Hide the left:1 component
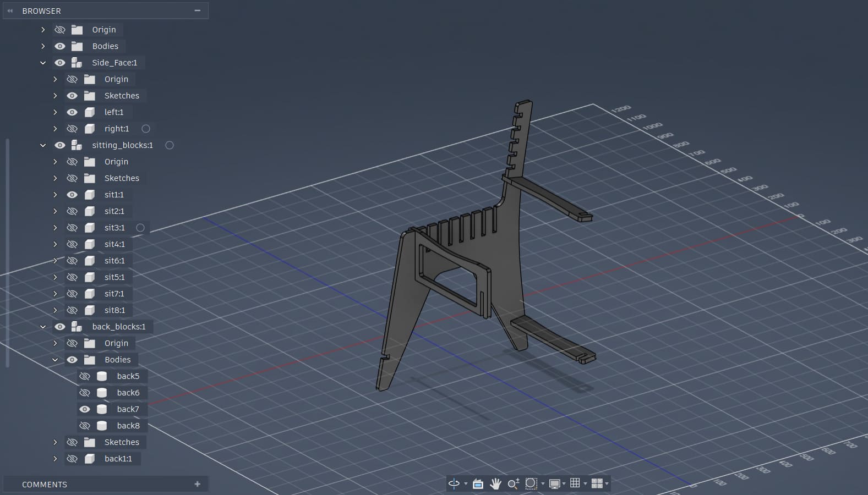Image resolution: width=868 pixels, height=495 pixels. pos(72,112)
